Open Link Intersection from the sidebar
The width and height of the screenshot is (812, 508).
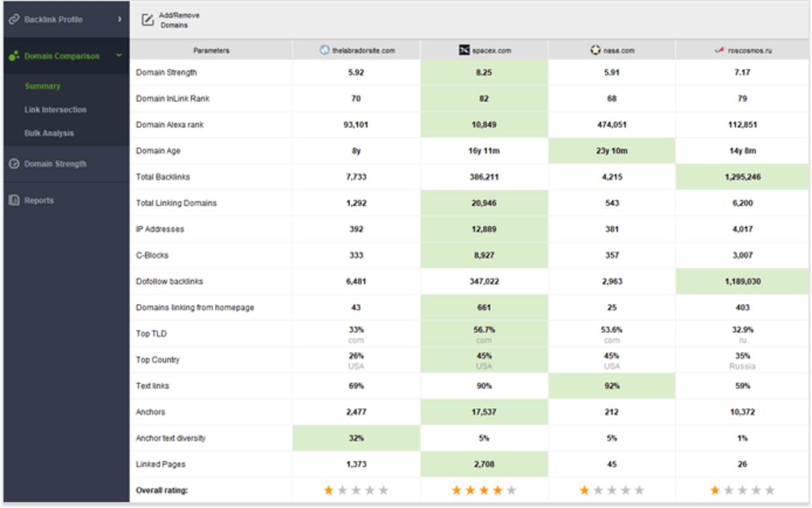click(56, 109)
